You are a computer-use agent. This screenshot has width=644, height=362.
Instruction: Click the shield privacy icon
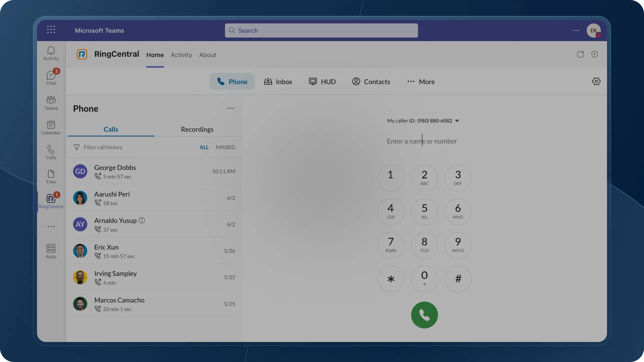pyautogui.click(x=594, y=54)
